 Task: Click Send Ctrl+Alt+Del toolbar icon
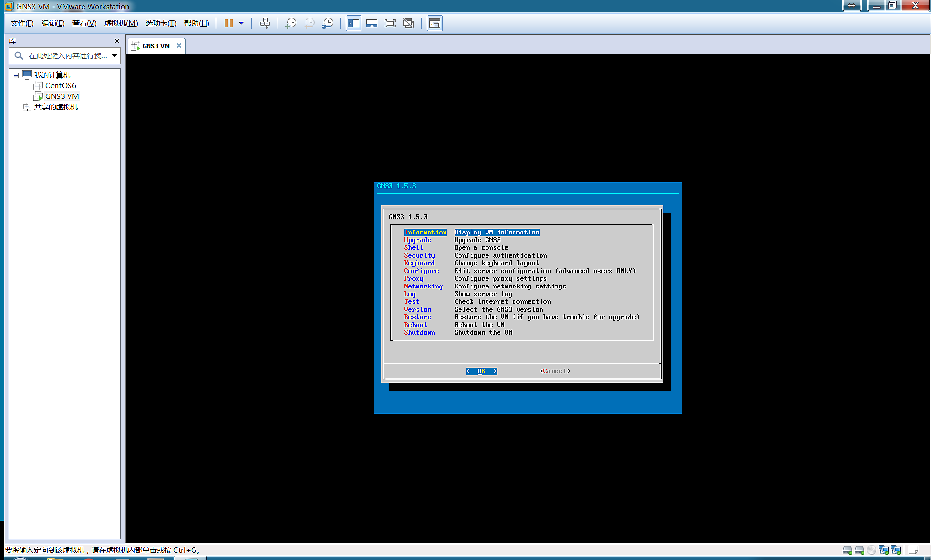click(264, 23)
